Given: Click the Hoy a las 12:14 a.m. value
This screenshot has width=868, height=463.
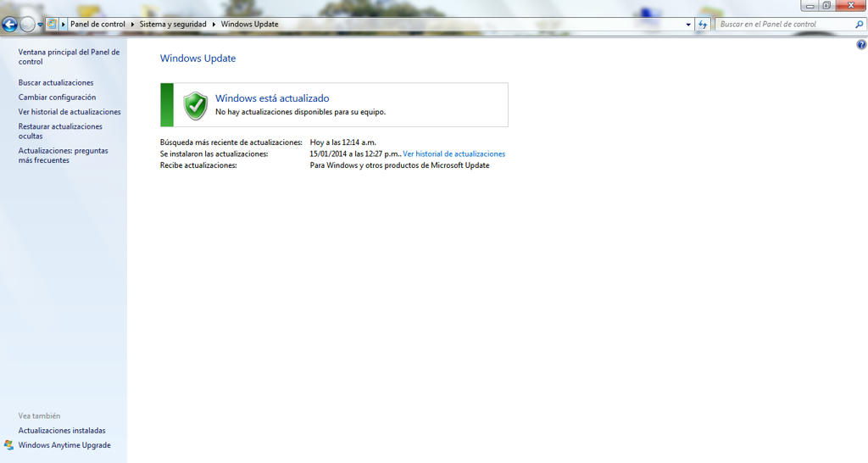Looking at the screenshot, I should point(342,142).
